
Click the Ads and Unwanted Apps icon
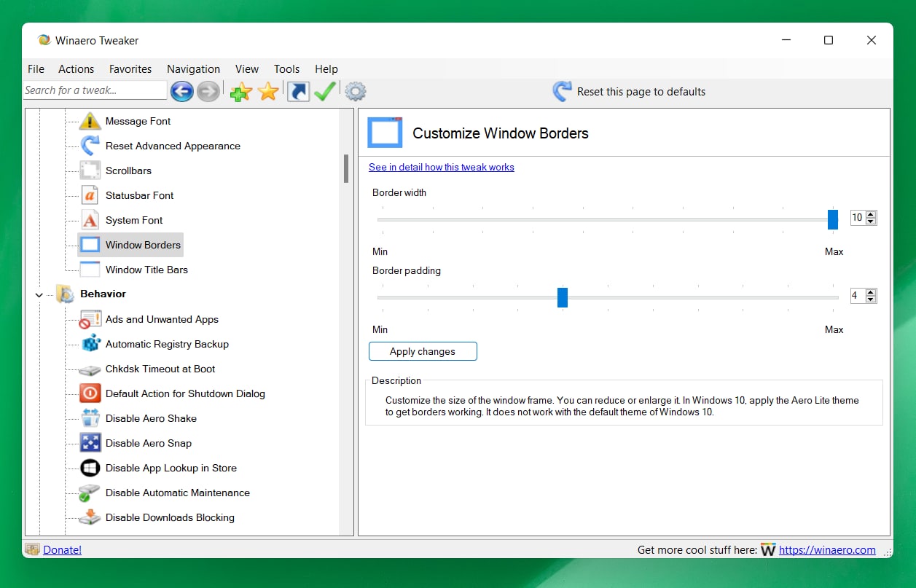tap(90, 319)
